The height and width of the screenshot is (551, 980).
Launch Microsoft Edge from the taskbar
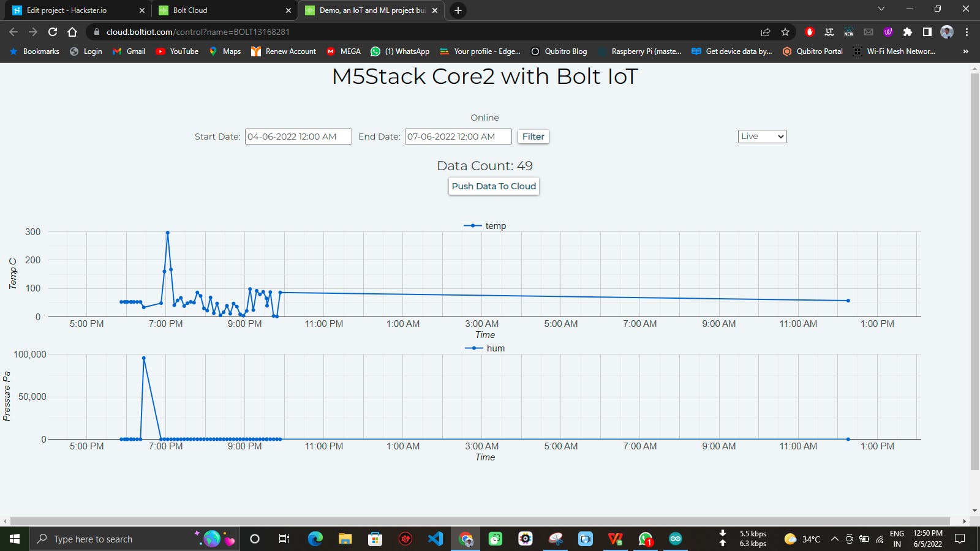[315, 539]
